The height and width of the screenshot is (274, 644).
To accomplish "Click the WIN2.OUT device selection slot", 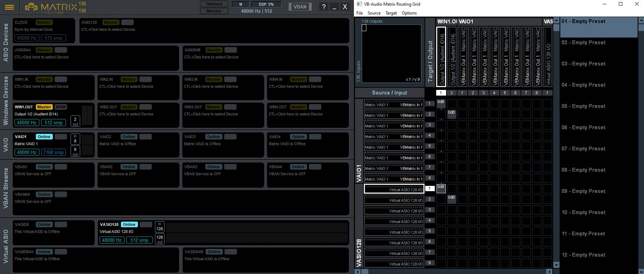I will 138,115.
